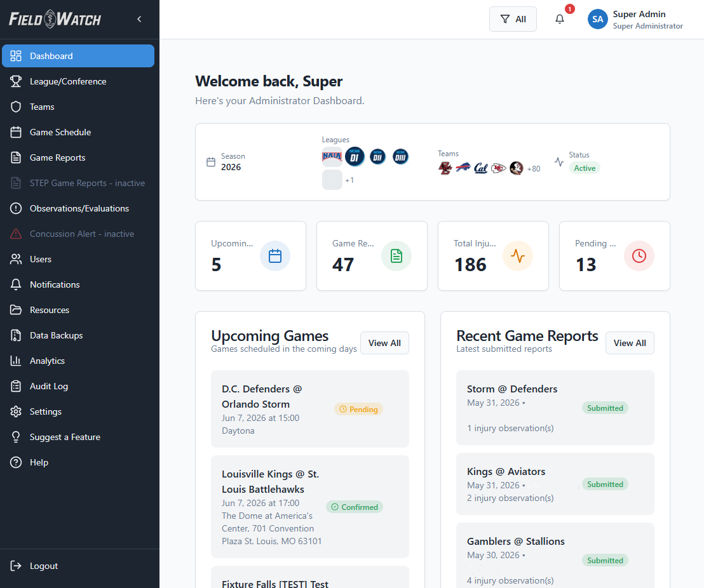Click the Kansas City Chiefs team logo
Screen dimensions: 704x588
pos(498,168)
